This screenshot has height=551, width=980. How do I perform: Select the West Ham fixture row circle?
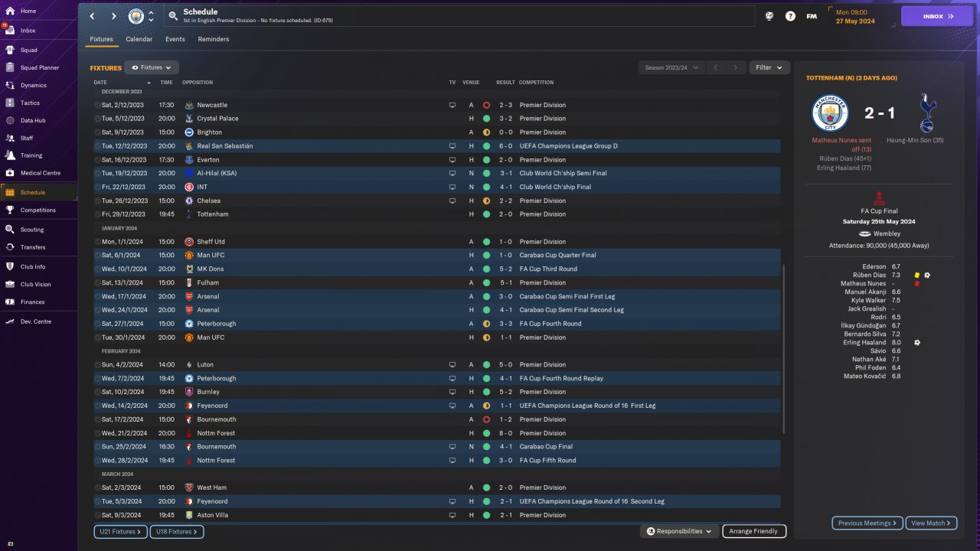click(98, 487)
